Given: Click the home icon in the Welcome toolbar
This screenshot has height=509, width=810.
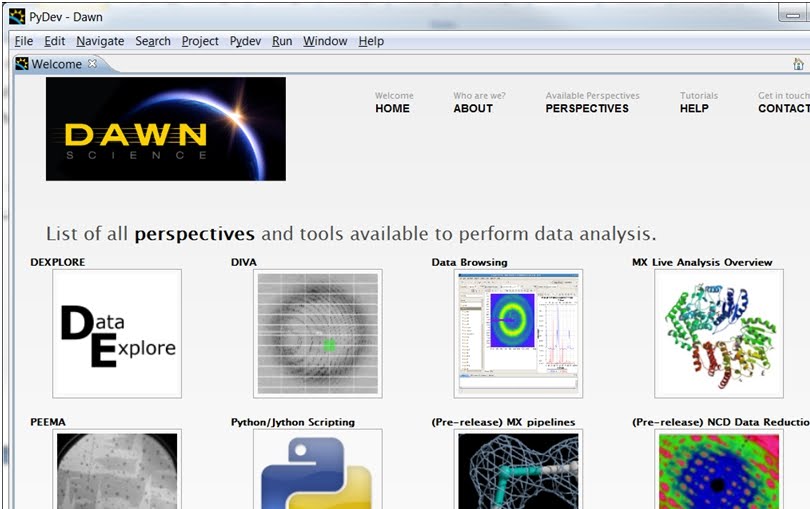Looking at the screenshot, I should pos(798,64).
